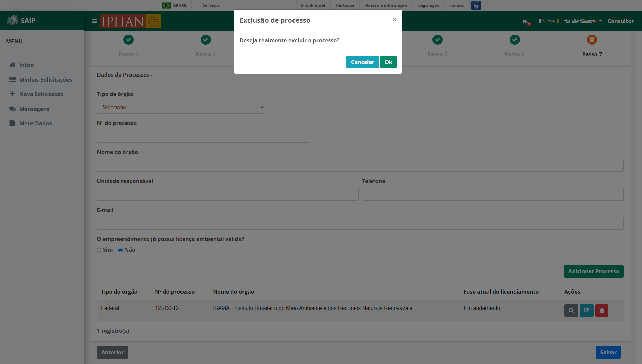Click the Fase atual do licenciamento header

pos(501,292)
